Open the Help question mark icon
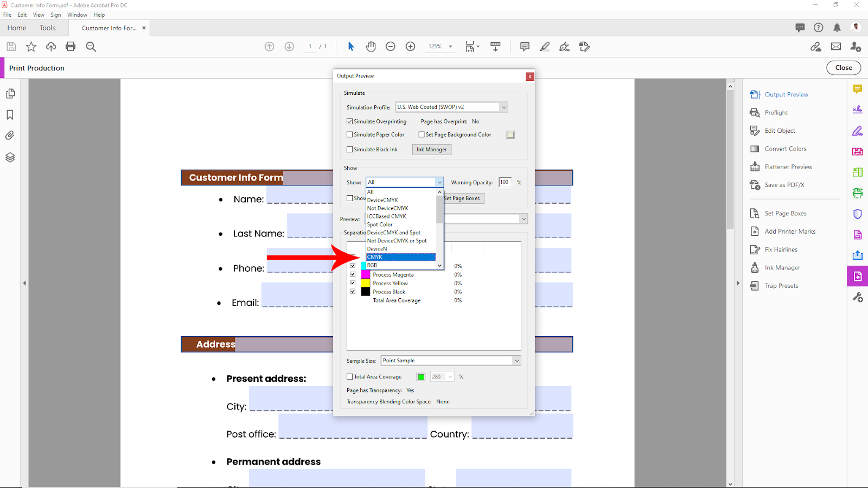 [x=819, y=28]
